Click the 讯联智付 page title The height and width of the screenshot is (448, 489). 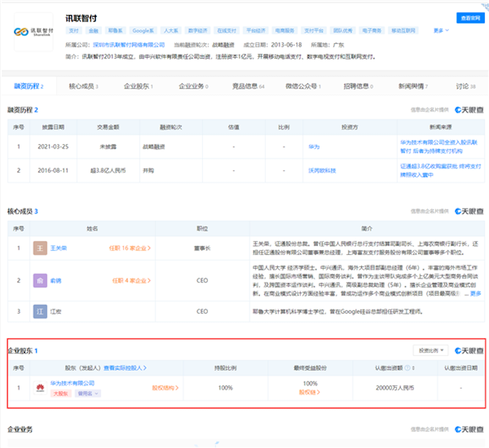81,18
